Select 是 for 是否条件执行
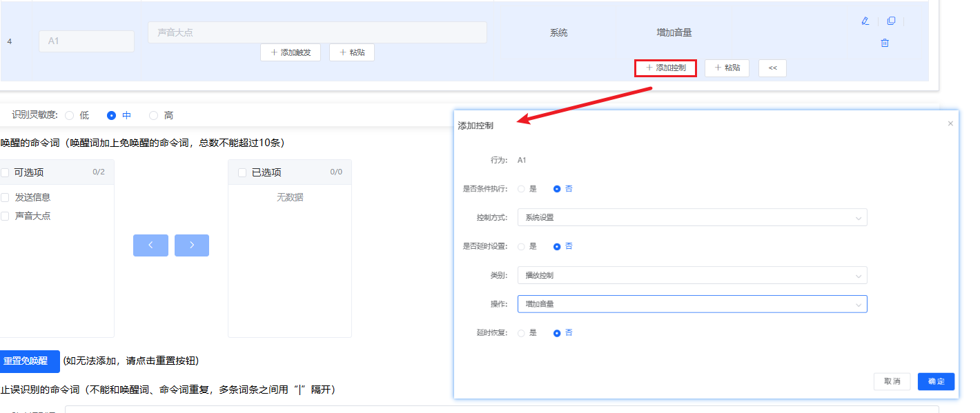980x413 pixels. point(523,188)
